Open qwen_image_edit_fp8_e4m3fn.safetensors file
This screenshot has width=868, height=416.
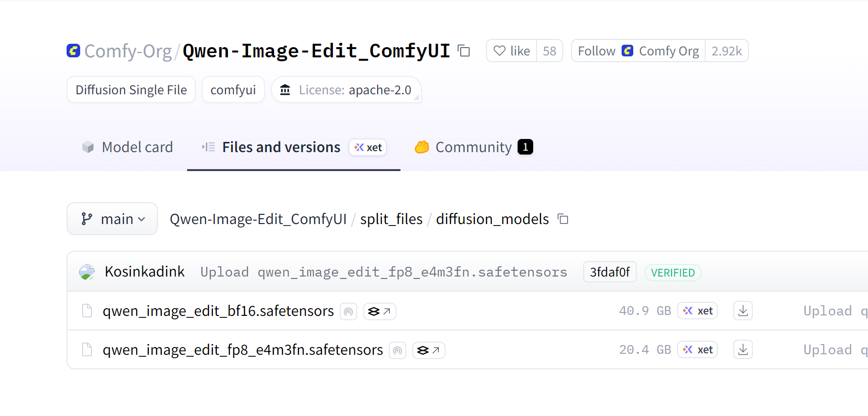point(243,350)
